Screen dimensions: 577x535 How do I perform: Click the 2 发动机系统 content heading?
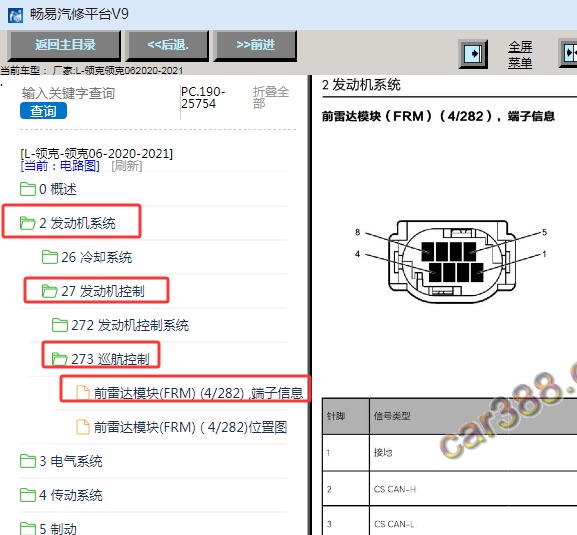[361, 85]
